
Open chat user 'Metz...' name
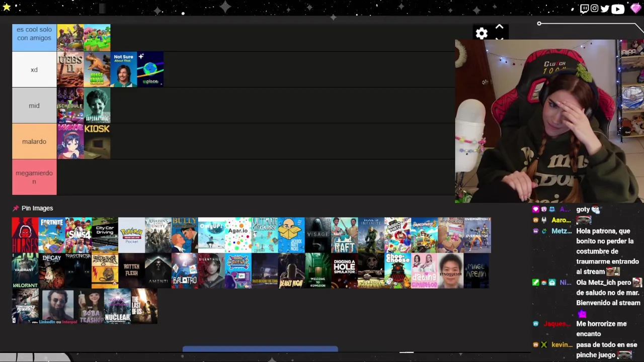point(561,231)
